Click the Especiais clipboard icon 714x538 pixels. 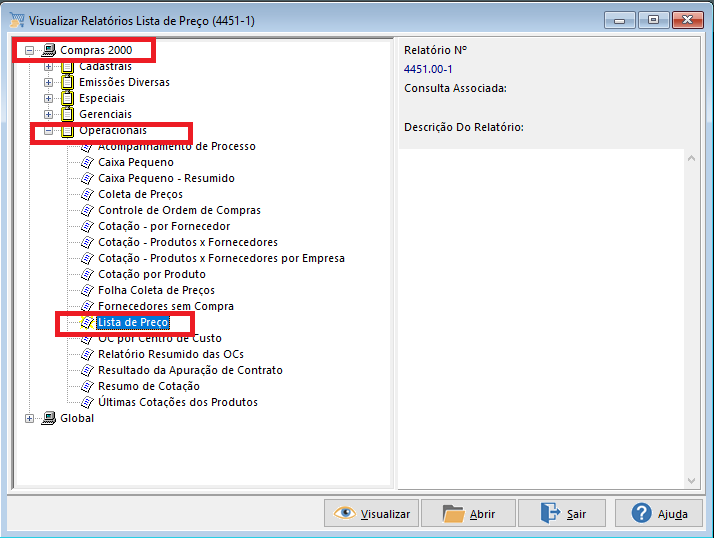67,98
